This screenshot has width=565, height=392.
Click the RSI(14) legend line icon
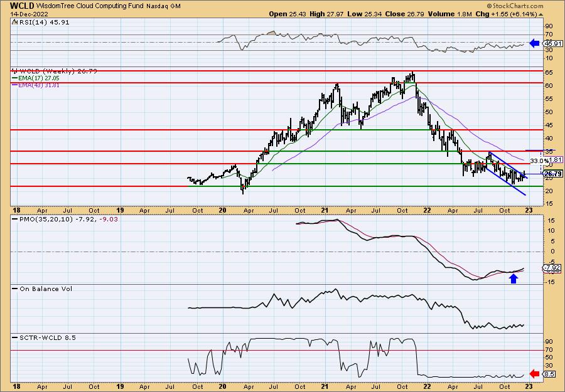click(x=14, y=22)
